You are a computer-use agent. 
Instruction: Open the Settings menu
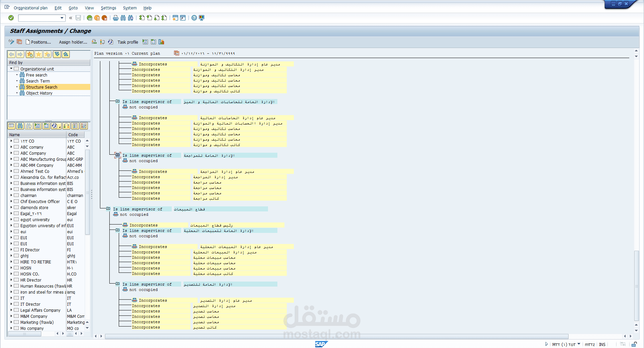tap(108, 8)
